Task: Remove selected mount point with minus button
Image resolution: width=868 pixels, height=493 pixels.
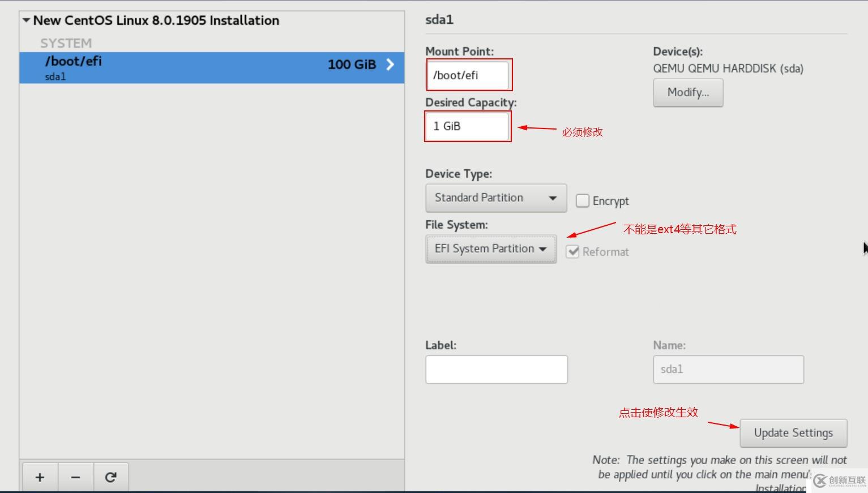Action: [75, 477]
